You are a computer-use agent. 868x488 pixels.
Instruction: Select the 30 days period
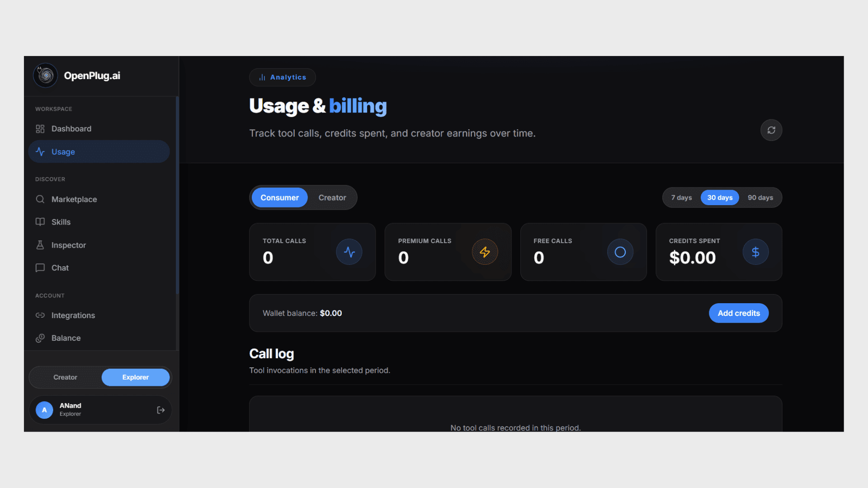point(720,197)
